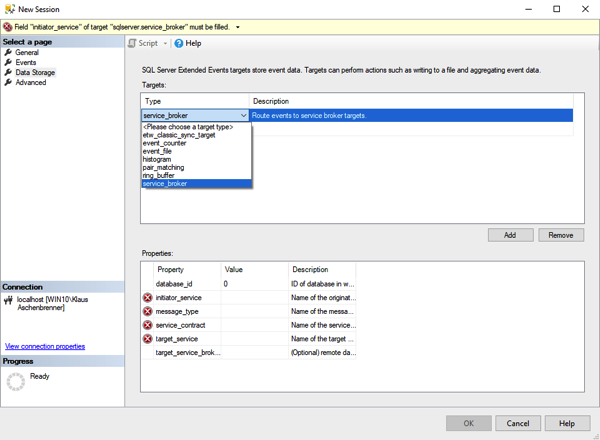Select the database_id property name
Viewport: 600px width, 440px height.
point(174,284)
